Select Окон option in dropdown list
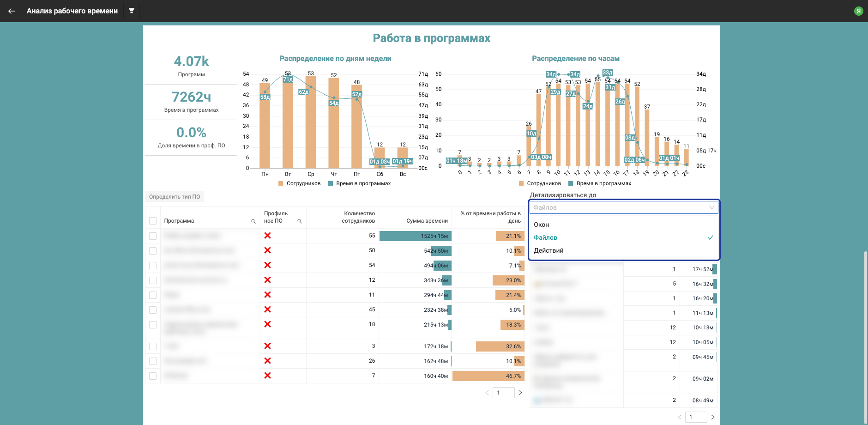Image resolution: width=868 pixels, height=425 pixels. [542, 225]
